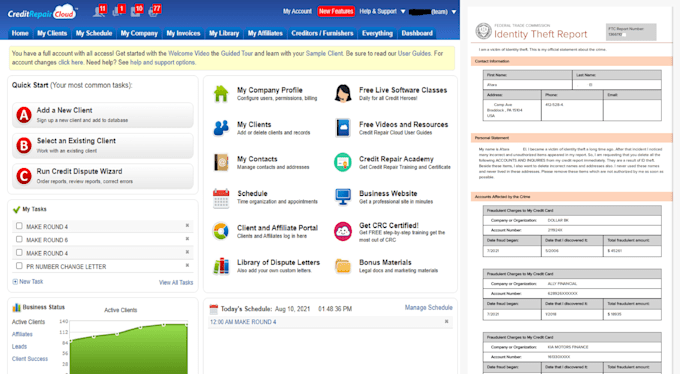This screenshot has width=680, height=374.
Task: Click the Run Credit Dispute Wizard button
Action: [103, 176]
